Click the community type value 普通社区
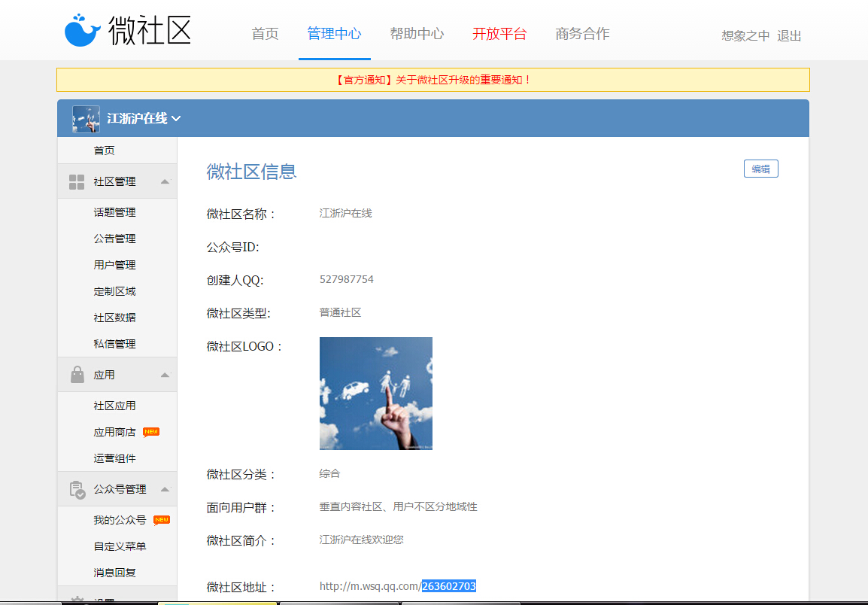 tap(341, 312)
